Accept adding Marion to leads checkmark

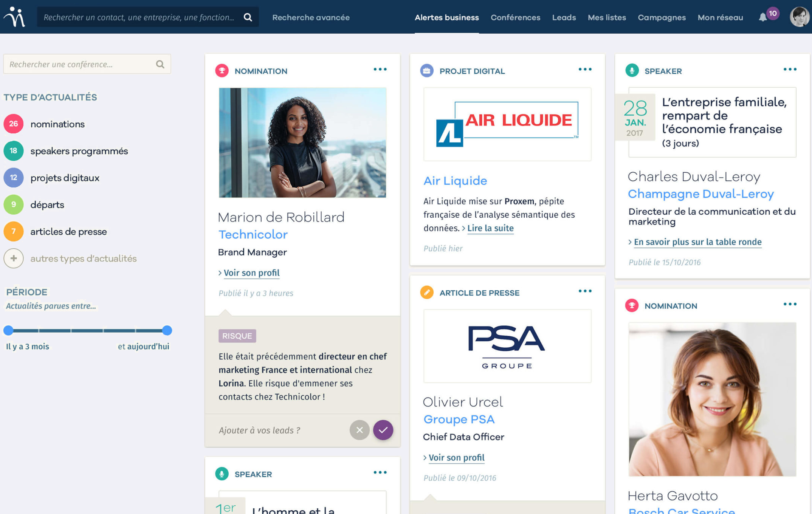point(383,430)
